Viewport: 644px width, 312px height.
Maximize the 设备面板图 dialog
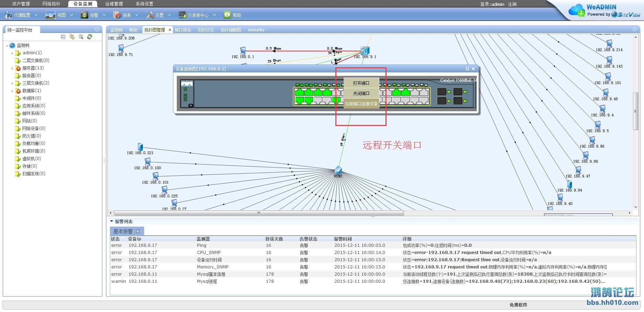tap(467, 69)
